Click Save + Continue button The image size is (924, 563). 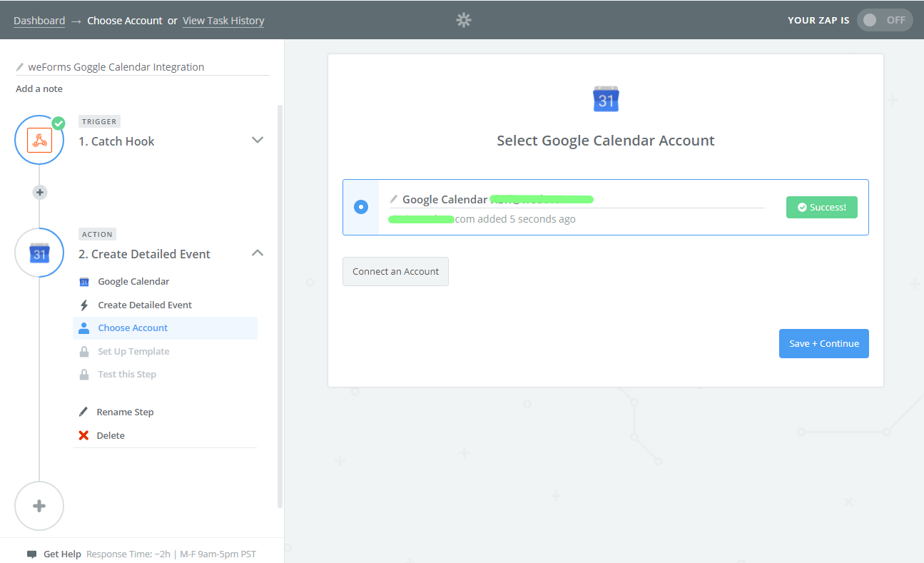[x=823, y=343]
